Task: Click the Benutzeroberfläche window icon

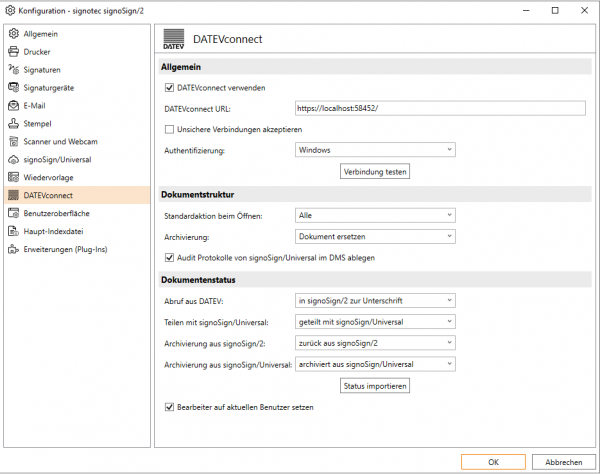Action: click(14, 213)
